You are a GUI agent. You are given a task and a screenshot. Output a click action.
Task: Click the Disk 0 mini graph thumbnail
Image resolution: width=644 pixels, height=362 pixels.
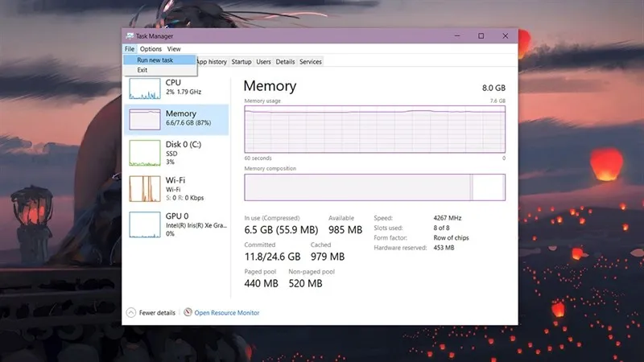145,153
